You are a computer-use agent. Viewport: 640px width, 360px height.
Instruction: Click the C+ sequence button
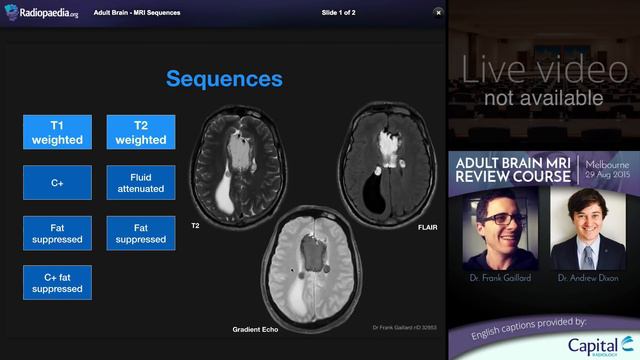click(x=58, y=182)
